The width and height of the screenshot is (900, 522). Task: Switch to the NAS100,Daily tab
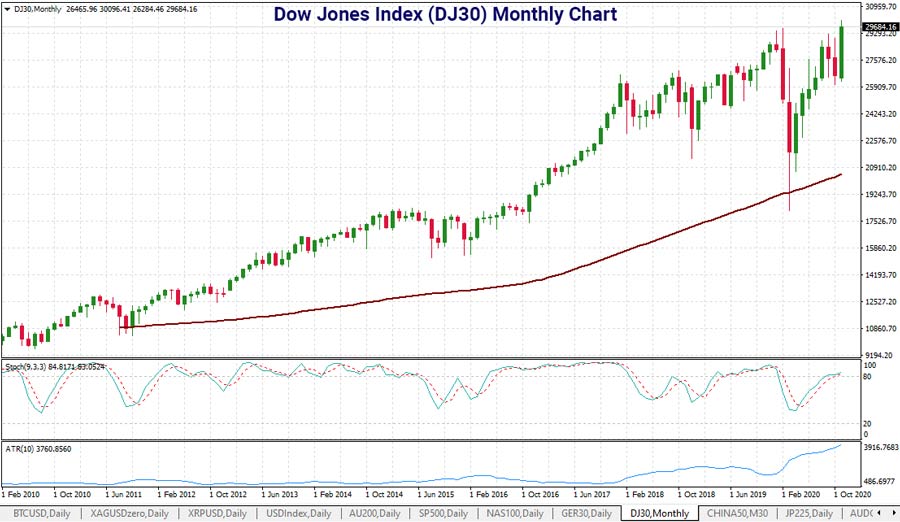(x=515, y=513)
